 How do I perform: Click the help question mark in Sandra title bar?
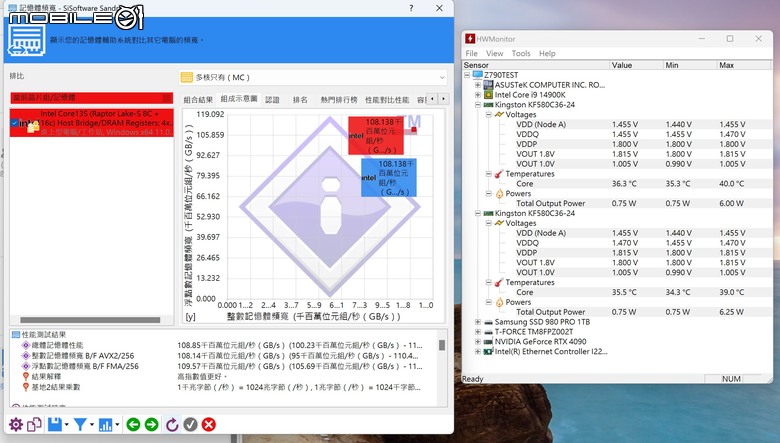(x=411, y=8)
